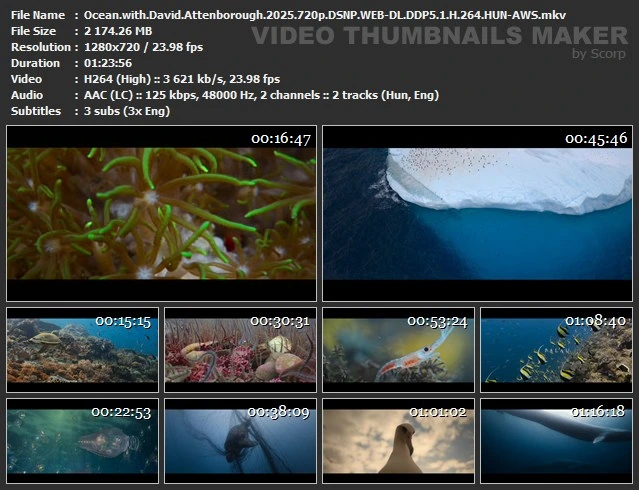Image resolution: width=639 pixels, height=490 pixels.
Task: Click the coral thumbnail at 00:16:47
Action: 161,213
